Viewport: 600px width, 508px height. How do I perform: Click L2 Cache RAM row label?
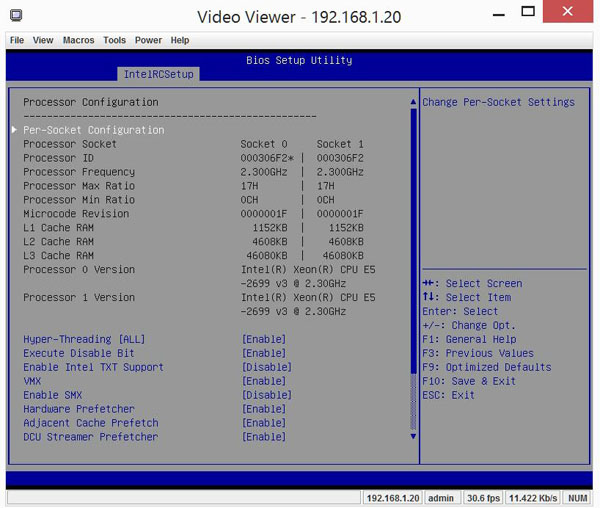(59, 241)
